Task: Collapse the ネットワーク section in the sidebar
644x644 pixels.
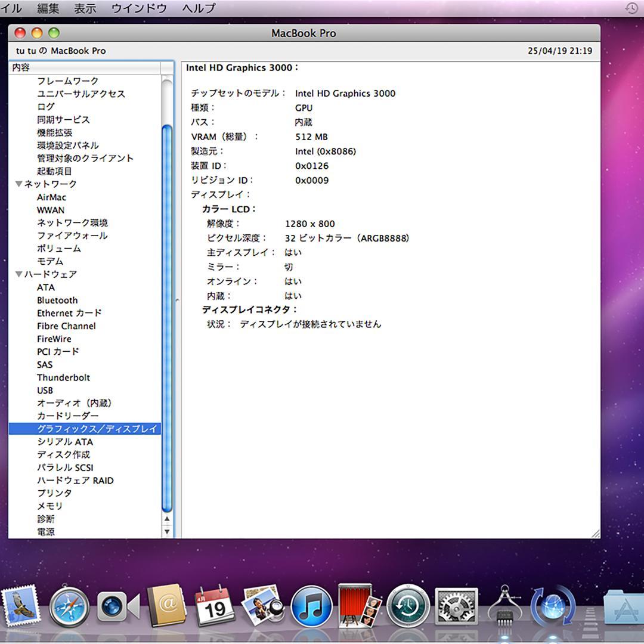Action: click(19, 184)
